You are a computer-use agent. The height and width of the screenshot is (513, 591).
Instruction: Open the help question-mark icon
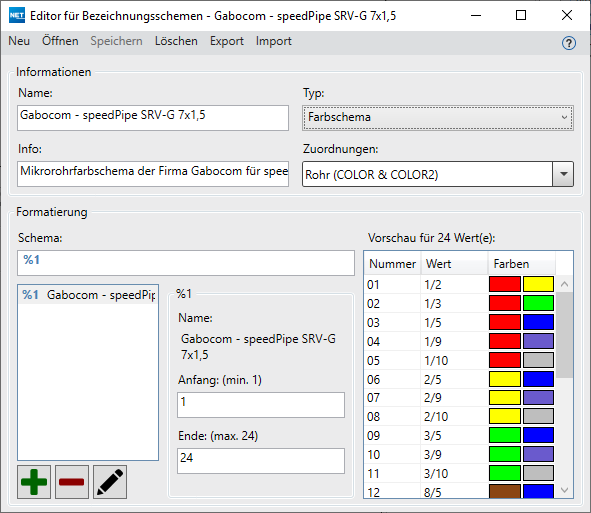click(x=568, y=43)
